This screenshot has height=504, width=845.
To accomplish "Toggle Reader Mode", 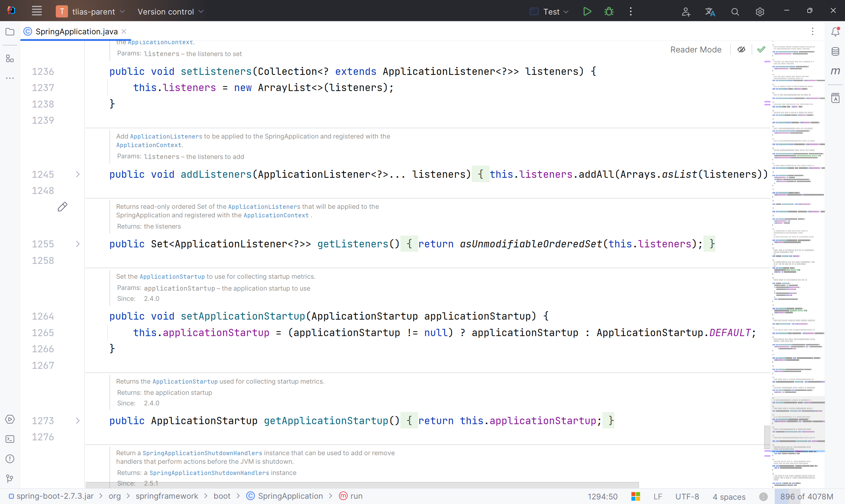I will [x=696, y=49].
